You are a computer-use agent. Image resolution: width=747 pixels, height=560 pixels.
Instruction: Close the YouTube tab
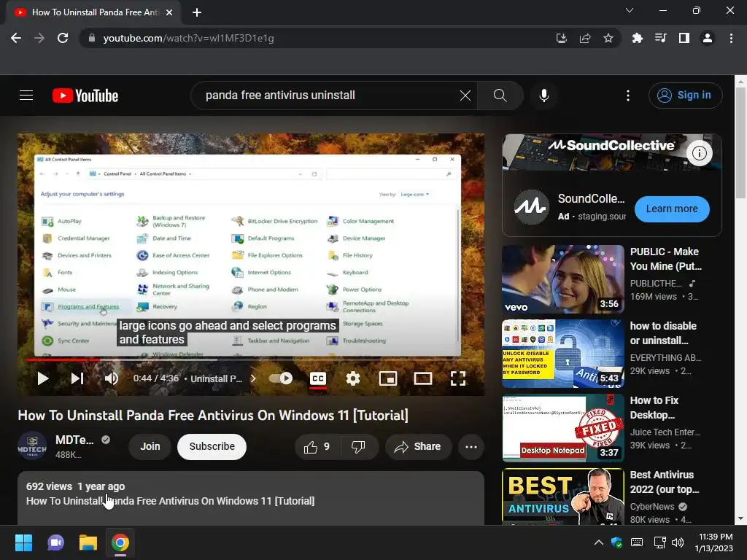tap(169, 12)
